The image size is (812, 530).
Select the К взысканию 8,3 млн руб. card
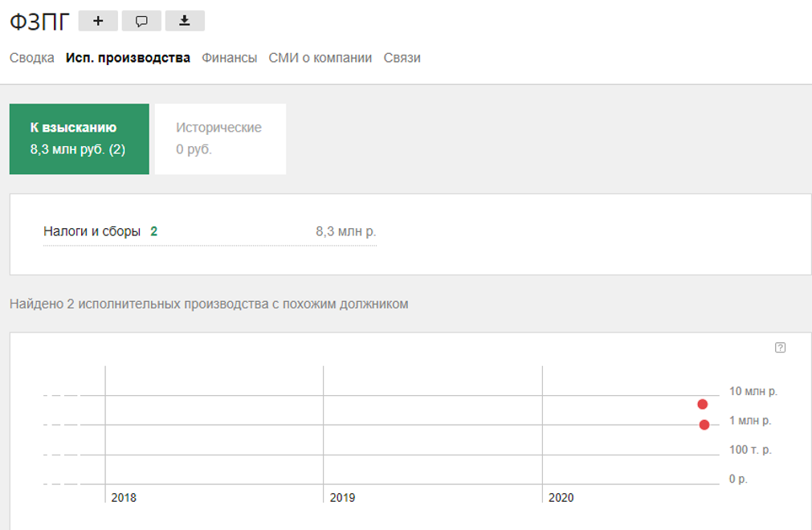[80, 139]
